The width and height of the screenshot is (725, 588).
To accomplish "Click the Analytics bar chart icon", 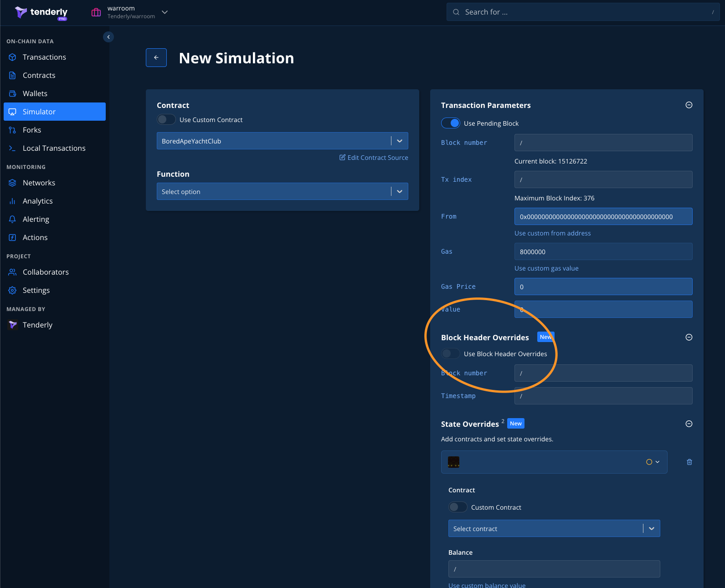I will tap(12, 201).
